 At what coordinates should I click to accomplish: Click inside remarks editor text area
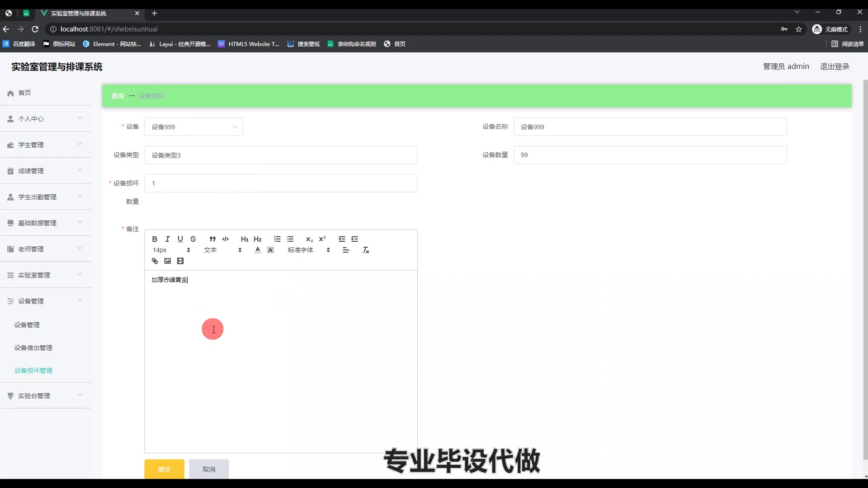[x=281, y=361]
